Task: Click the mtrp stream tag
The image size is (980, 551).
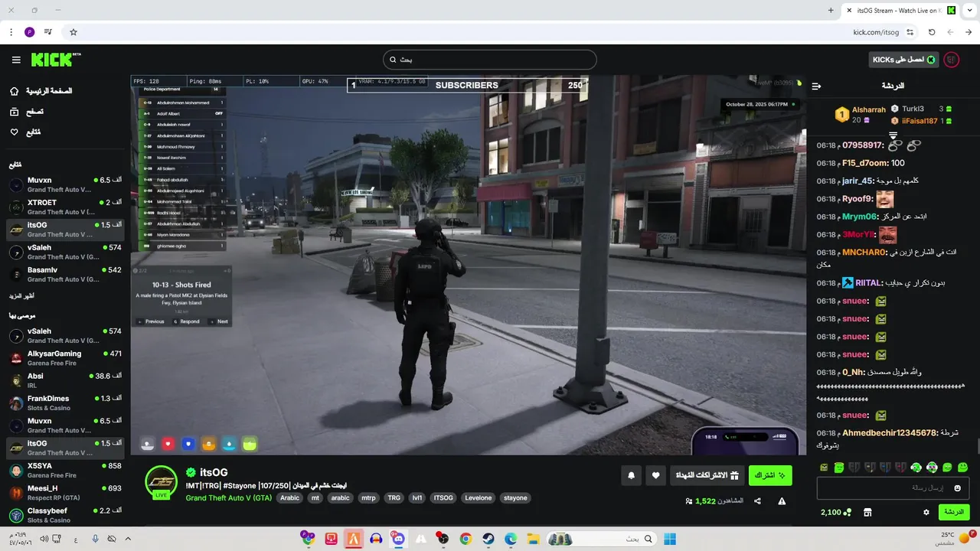Action: click(x=369, y=497)
